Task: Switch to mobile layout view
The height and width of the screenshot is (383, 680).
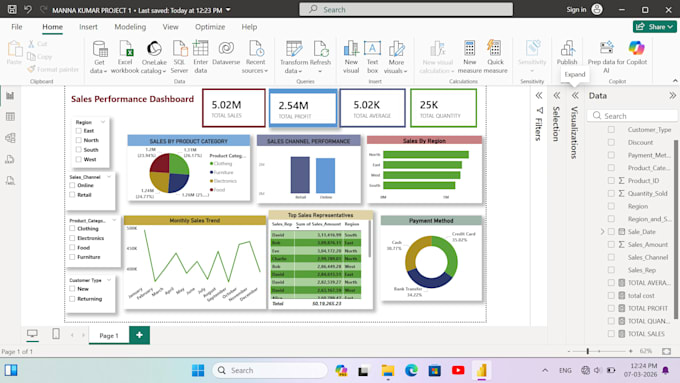Action: pyautogui.click(x=56, y=334)
